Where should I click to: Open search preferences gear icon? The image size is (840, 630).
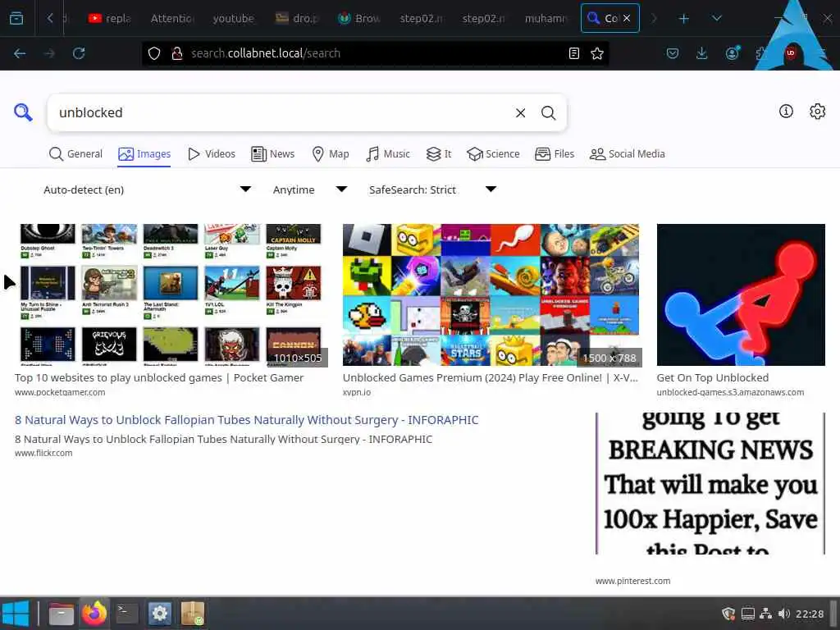[x=818, y=112]
